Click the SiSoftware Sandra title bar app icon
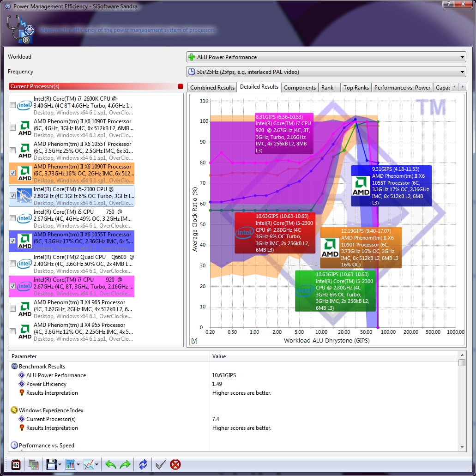Viewport: 476px width, 476px height. point(7,6)
